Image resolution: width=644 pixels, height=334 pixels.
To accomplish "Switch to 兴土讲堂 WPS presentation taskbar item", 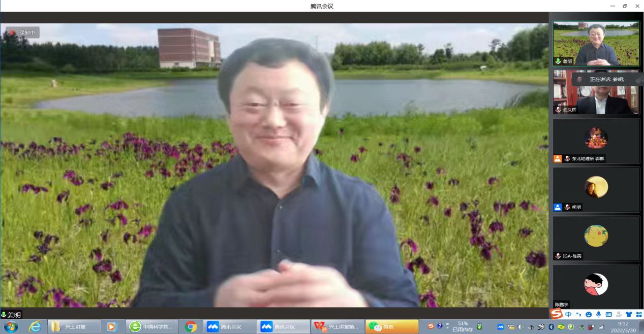I will 339,327.
